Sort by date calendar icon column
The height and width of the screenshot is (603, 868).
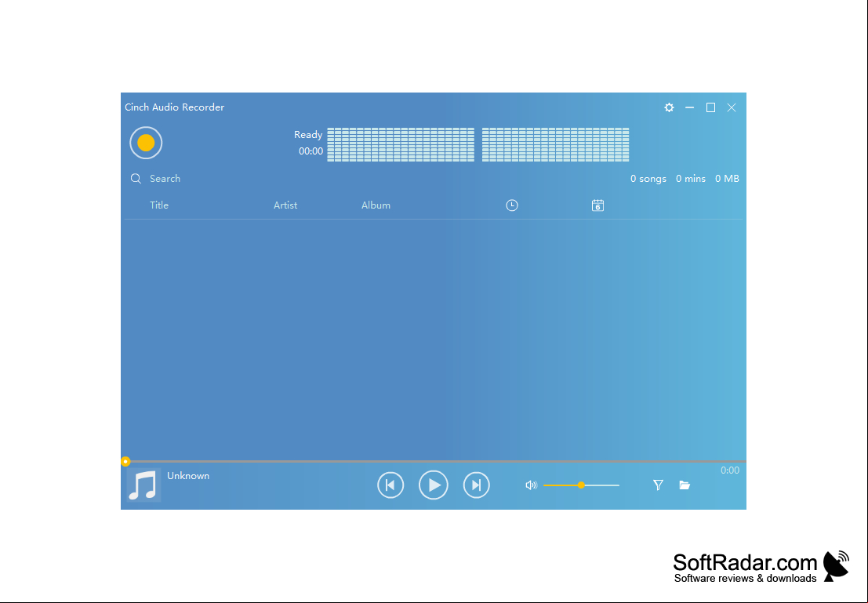click(597, 205)
